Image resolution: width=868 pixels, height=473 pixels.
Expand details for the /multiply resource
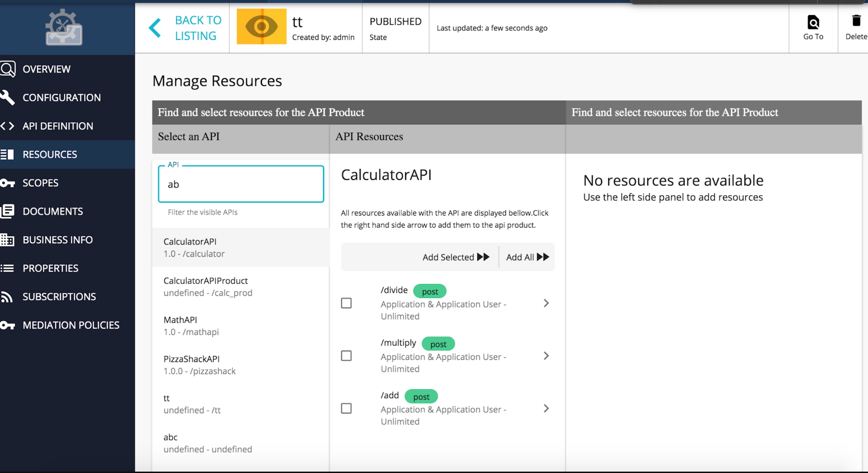pos(546,355)
